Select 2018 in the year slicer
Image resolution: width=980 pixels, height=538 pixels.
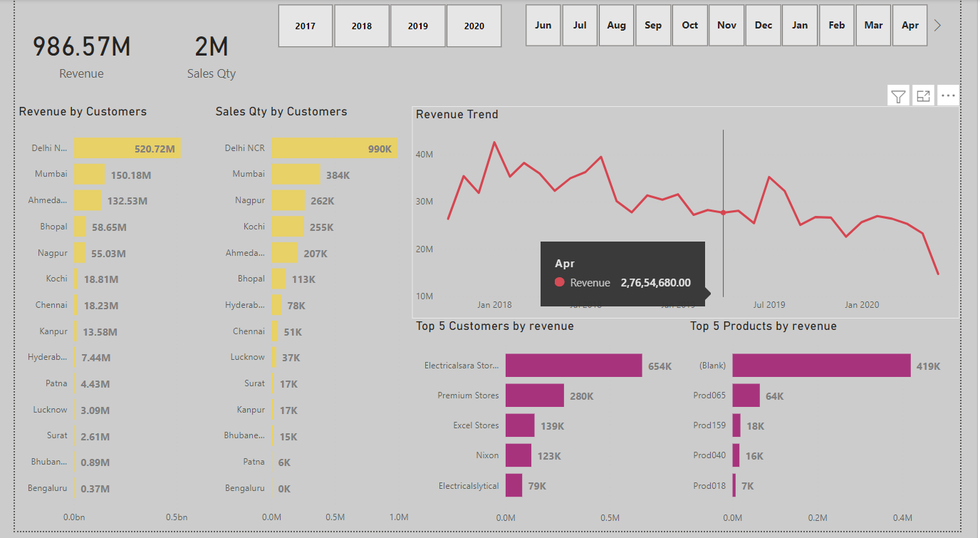click(x=361, y=25)
